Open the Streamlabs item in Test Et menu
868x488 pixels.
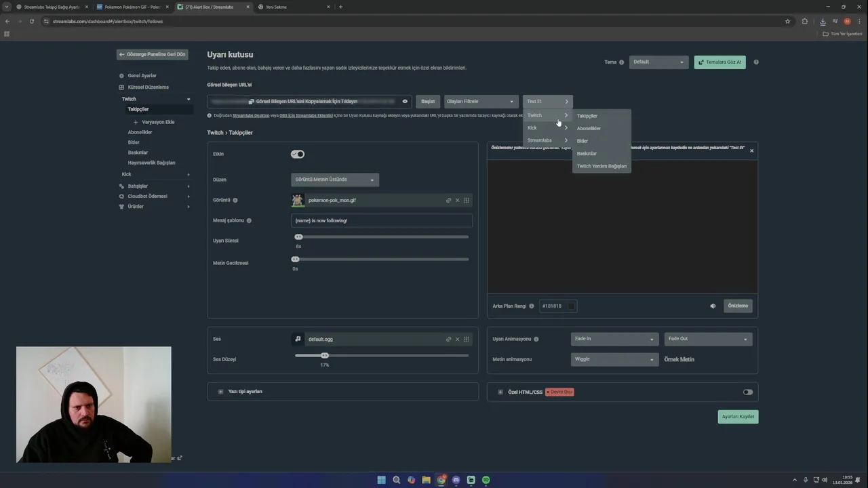(x=547, y=140)
